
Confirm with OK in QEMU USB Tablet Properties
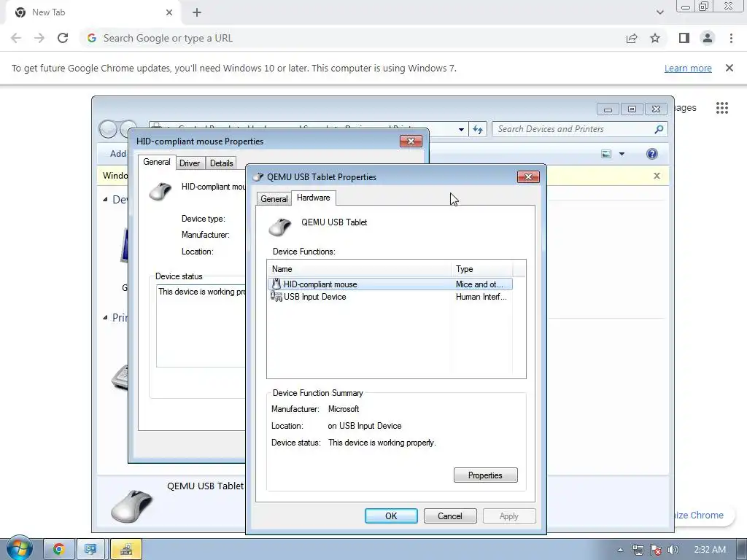(x=391, y=516)
